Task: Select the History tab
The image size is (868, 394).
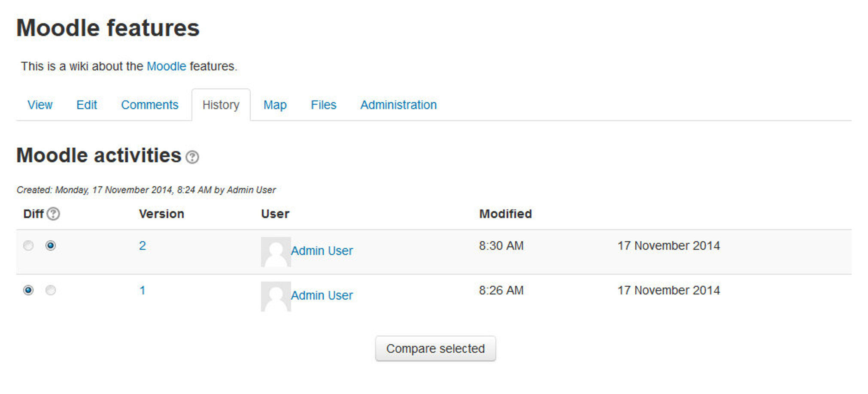Action: pos(221,105)
